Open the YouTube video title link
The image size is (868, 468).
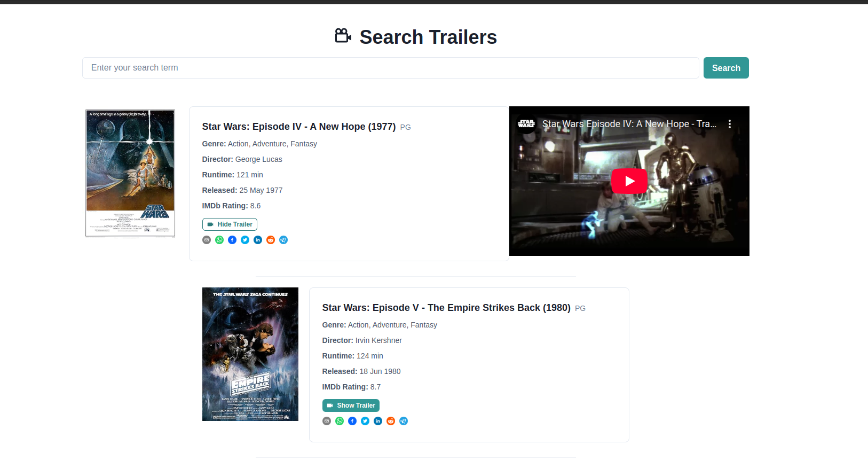[629, 124]
